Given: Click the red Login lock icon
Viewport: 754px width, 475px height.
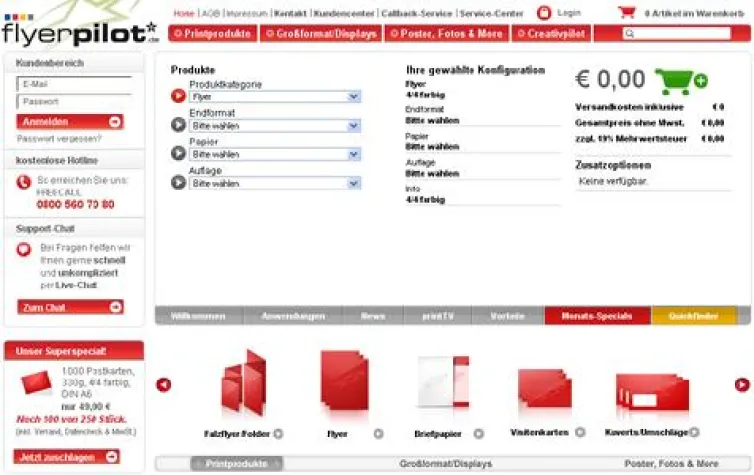Looking at the screenshot, I should point(544,13).
